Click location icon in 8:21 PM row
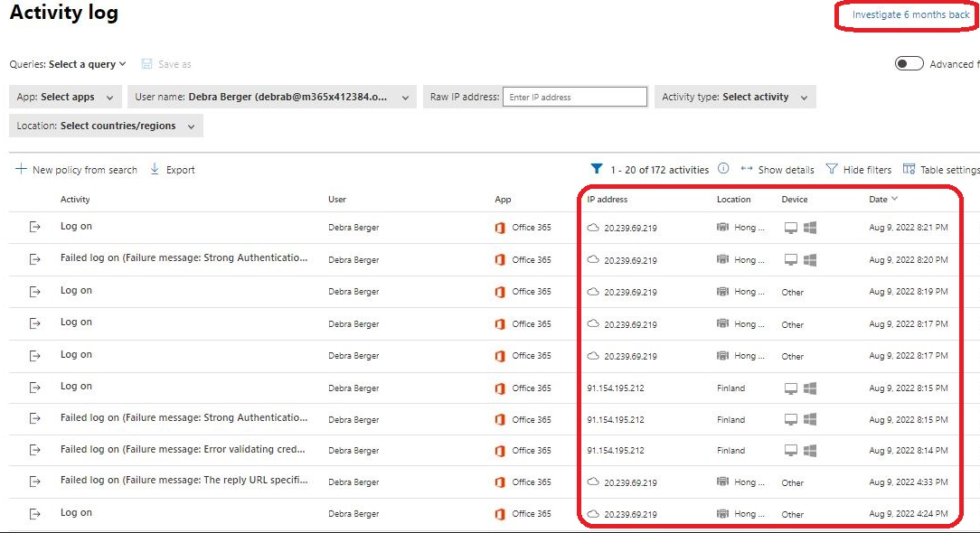The image size is (980, 533). click(x=722, y=228)
